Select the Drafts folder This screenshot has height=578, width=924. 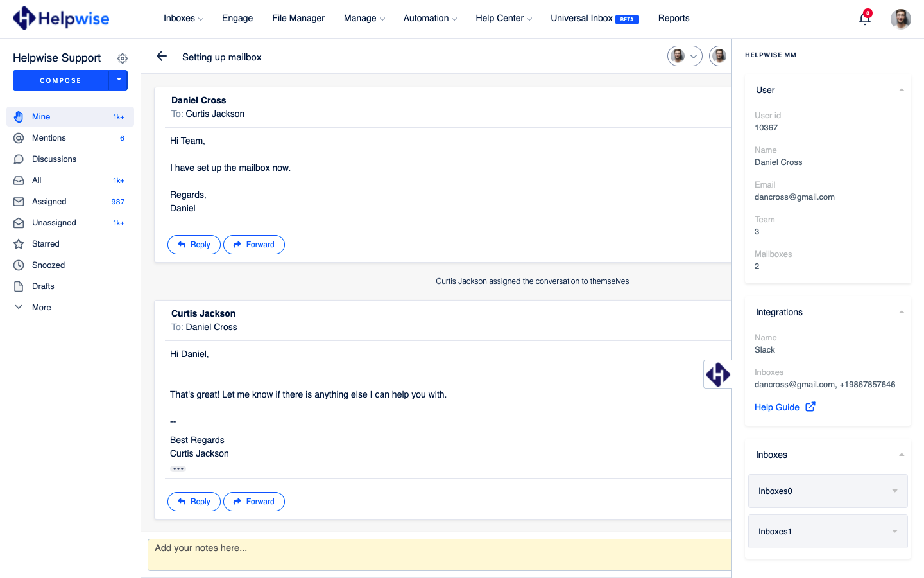(70, 286)
